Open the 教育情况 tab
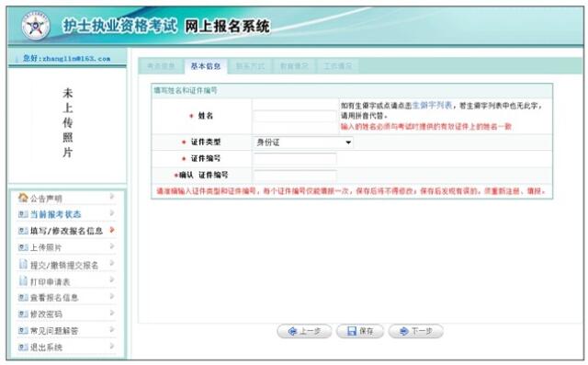 pyautogui.click(x=294, y=66)
